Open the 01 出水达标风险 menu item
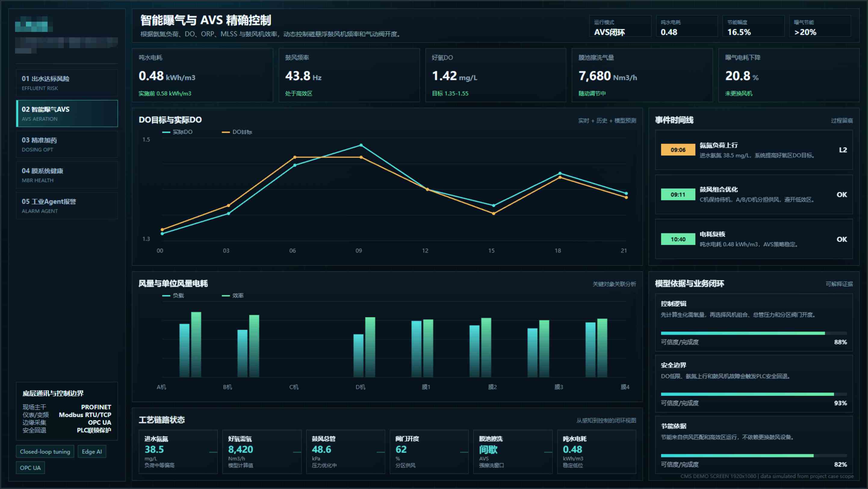 click(67, 83)
